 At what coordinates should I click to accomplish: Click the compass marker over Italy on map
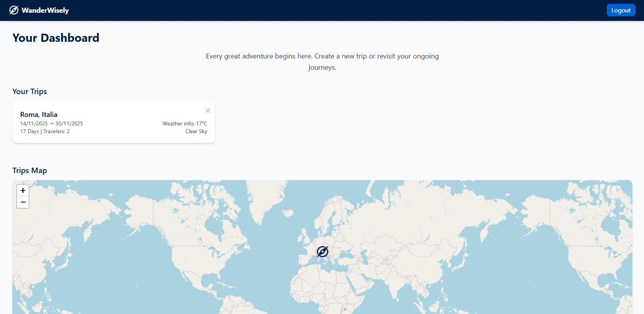point(323,252)
